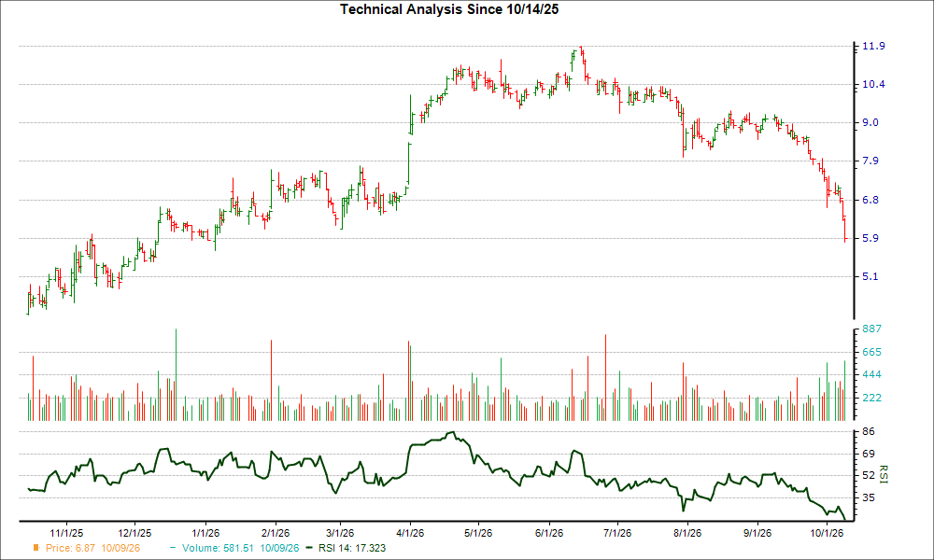The width and height of the screenshot is (934, 560).
Task: Select the 3/1/26 date marker
Action: point(340,533)
